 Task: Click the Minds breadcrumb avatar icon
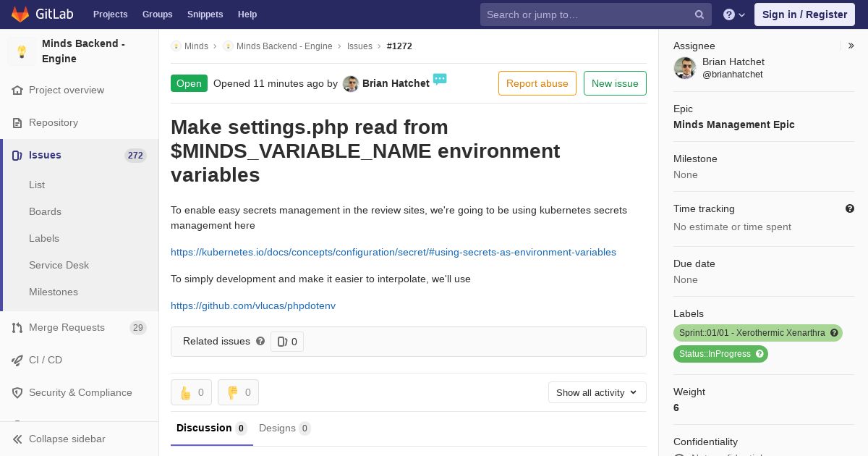tap(176, 46)
